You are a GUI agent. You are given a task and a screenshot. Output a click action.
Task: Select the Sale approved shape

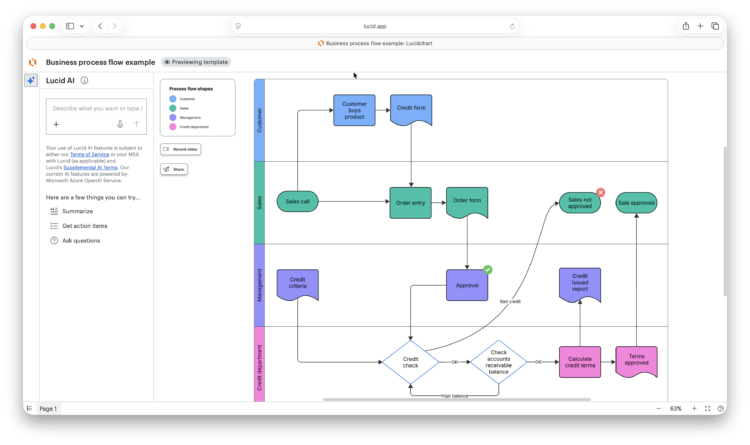coord(636,203)
